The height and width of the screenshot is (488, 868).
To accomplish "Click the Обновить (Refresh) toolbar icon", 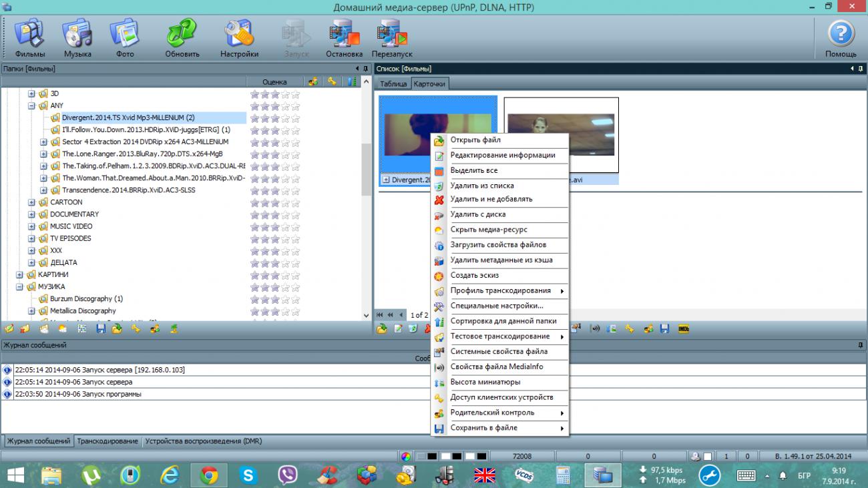I will pos(182,37).
